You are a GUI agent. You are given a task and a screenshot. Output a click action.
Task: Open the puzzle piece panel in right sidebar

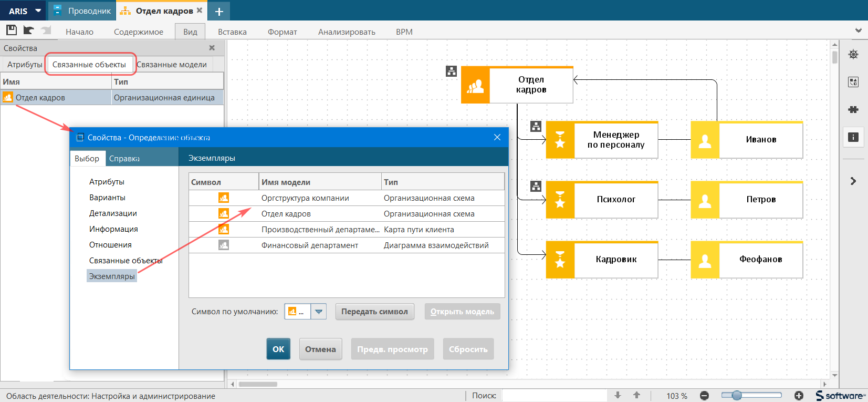[853, 109]
